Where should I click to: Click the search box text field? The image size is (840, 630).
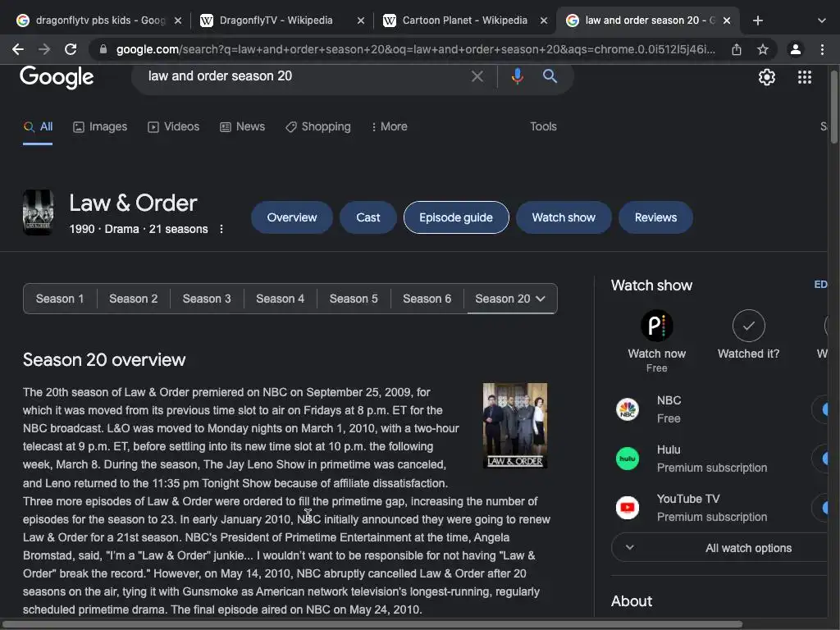coord(305,76)
